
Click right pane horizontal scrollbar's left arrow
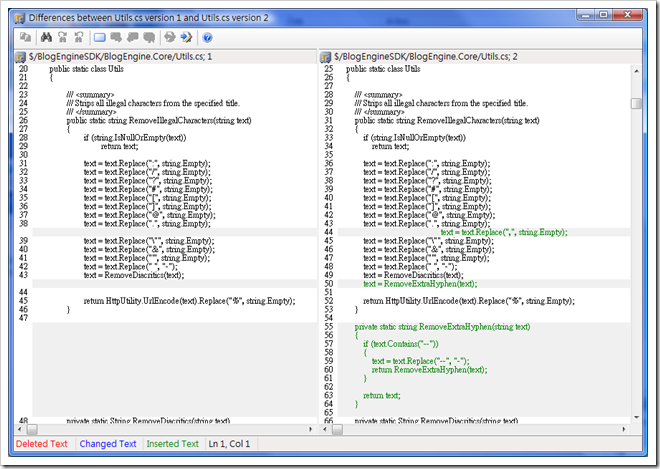325,429
